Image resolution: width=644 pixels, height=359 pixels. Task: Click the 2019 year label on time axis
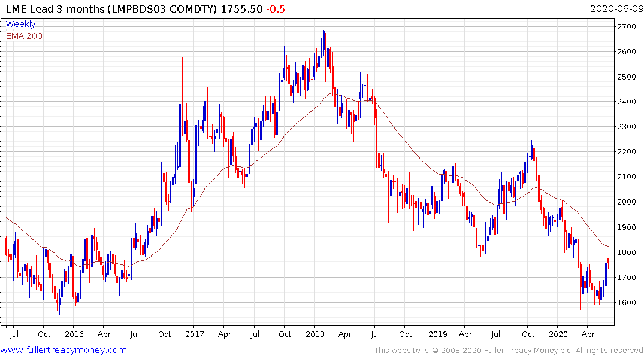click(x=438, y=334)
